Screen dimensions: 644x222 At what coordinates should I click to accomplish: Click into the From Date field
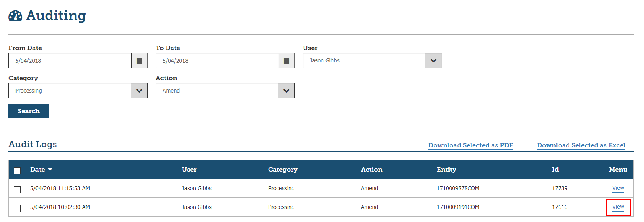click(x=70, y=61)
